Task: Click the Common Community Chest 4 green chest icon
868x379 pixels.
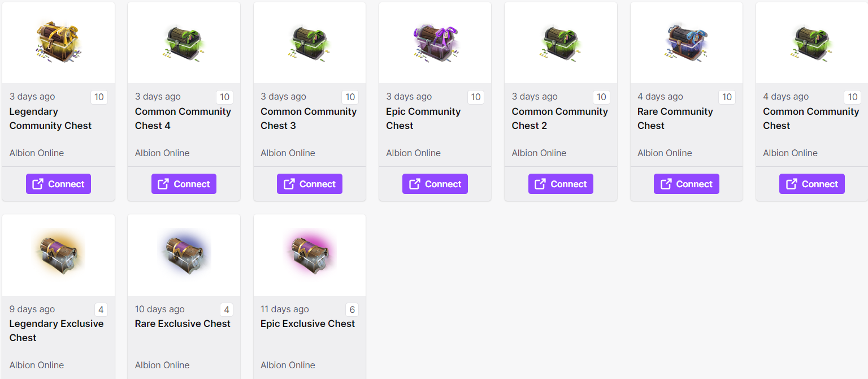Action: click(x=184, y=42)
